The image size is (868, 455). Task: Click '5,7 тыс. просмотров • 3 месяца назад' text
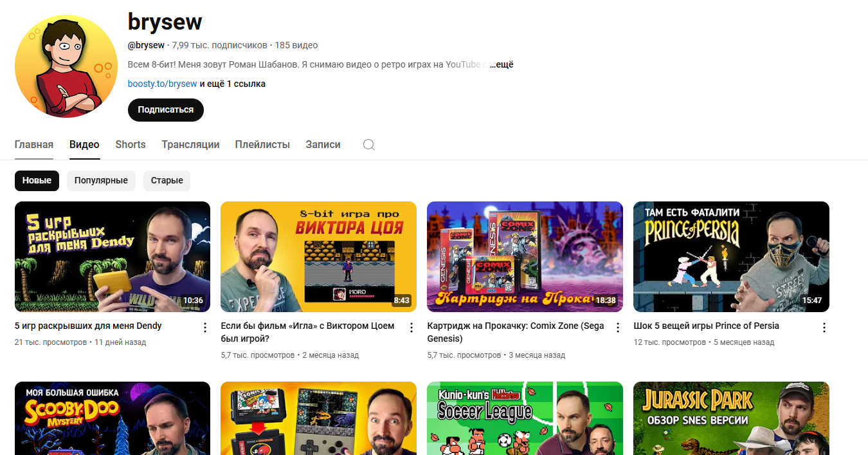pyautogui.click(x=496, y=355)
